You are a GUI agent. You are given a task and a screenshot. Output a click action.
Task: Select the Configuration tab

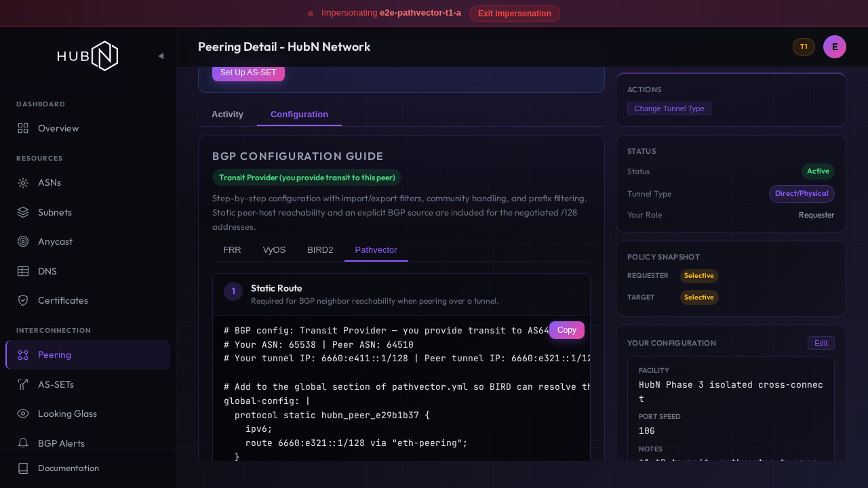[299, 115]
